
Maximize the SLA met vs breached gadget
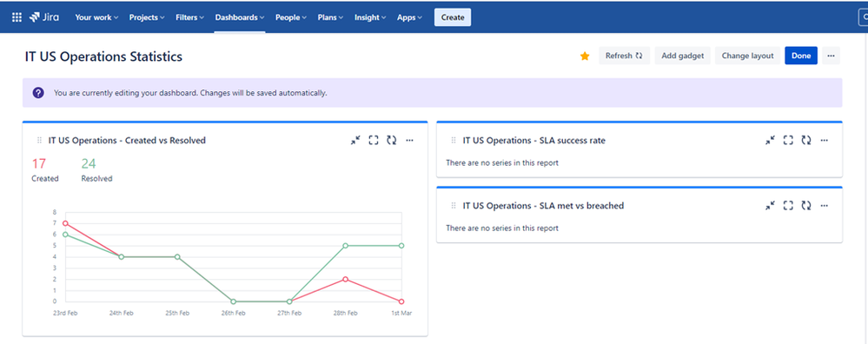click(x=788, y=206)
